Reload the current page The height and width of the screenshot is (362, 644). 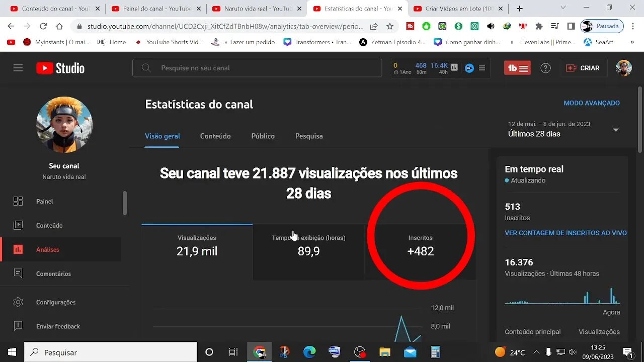[x=43, y=27]
